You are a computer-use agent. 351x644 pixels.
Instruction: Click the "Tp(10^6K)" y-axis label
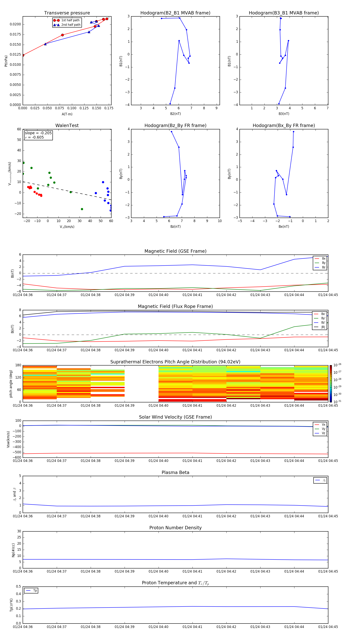pyautogui.click(x=11, y=605)
